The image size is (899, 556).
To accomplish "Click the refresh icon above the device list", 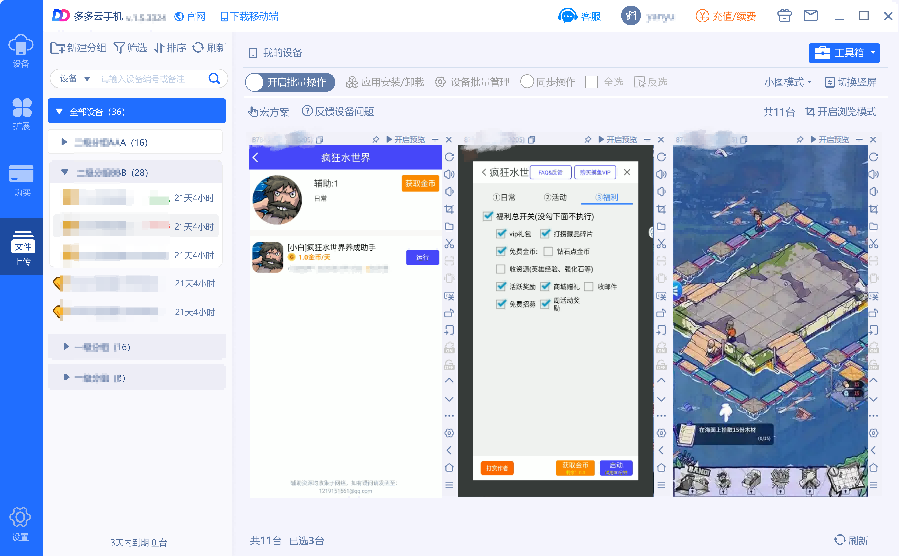I will tap(198, 48).
